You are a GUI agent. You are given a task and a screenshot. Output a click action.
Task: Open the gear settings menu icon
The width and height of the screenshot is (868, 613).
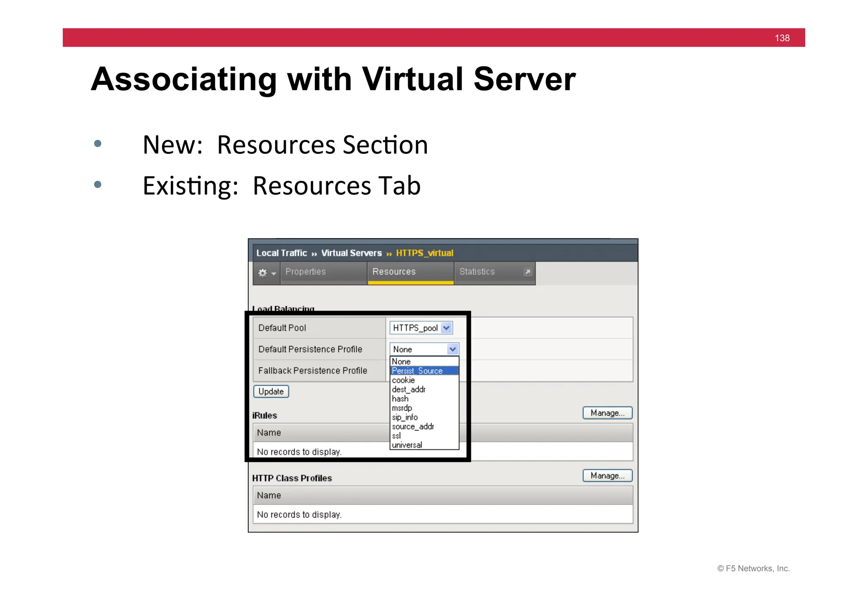click(267, 273)
